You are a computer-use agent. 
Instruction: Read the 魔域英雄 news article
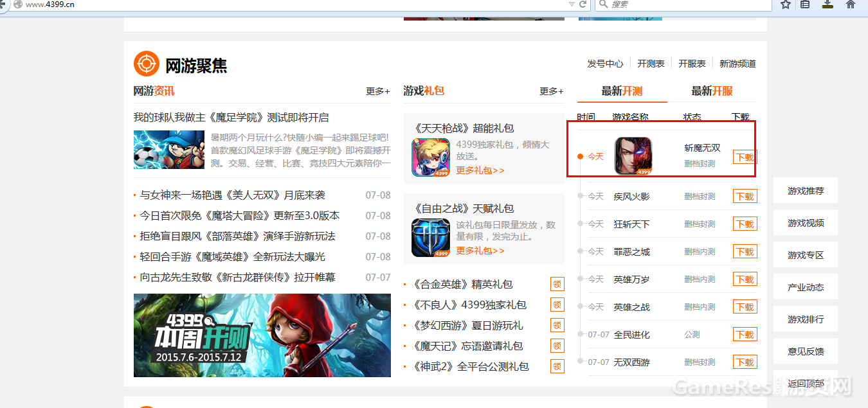click(x=233, y=257)
